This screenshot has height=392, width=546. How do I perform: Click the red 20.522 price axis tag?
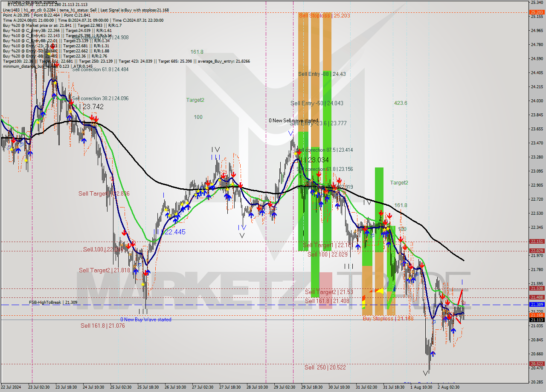[537, 363]
